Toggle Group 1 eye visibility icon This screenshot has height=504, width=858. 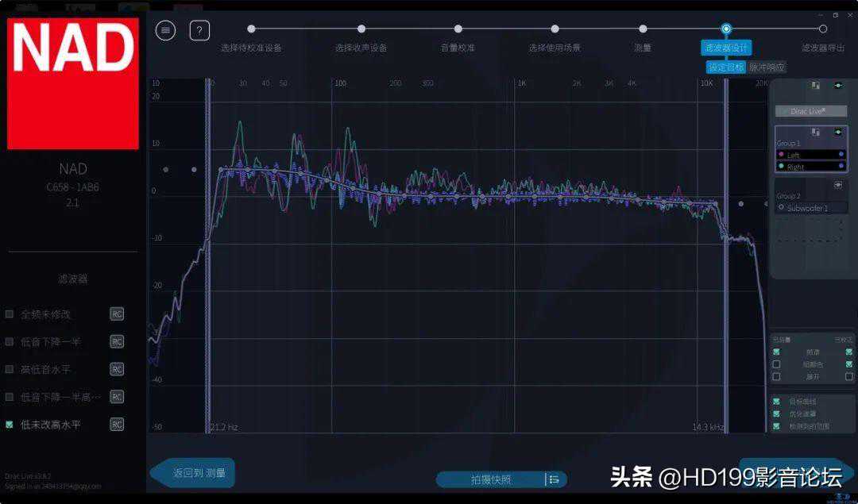coord(837,133)
